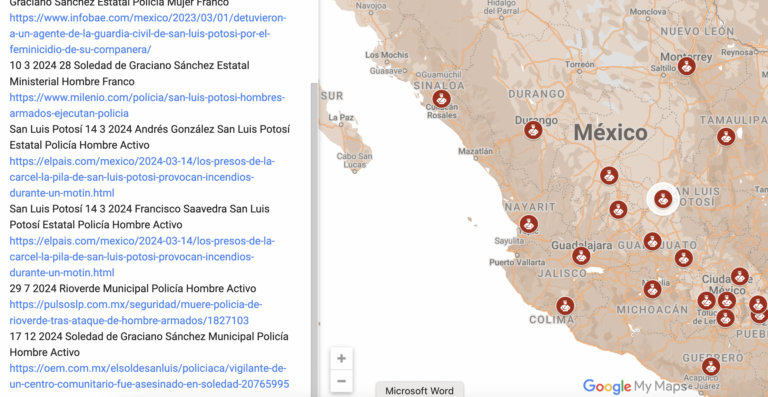
Task: Click the 'Cabo San Lucas' label on the map
Action: [354, 161]
